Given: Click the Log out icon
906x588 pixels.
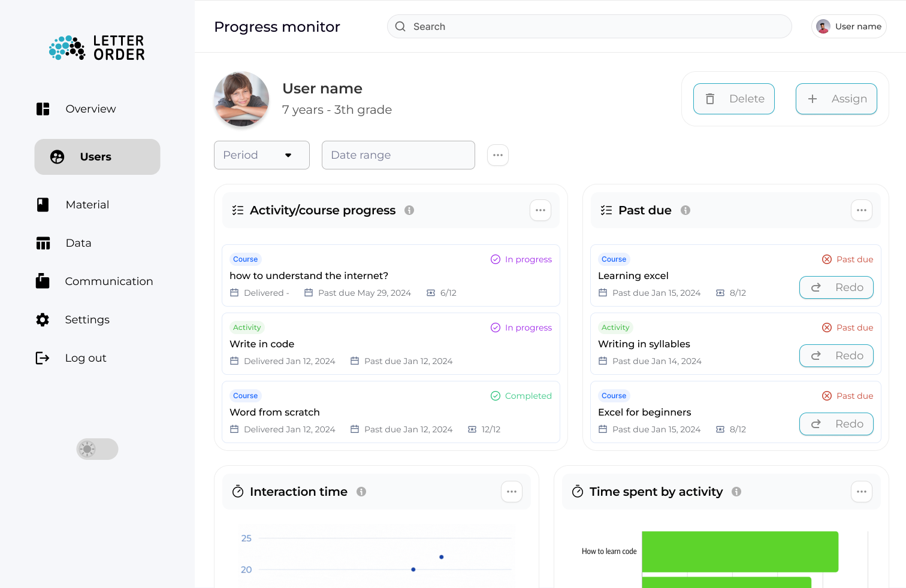Looking at the screenshot, I should click(x=43, y=357).
